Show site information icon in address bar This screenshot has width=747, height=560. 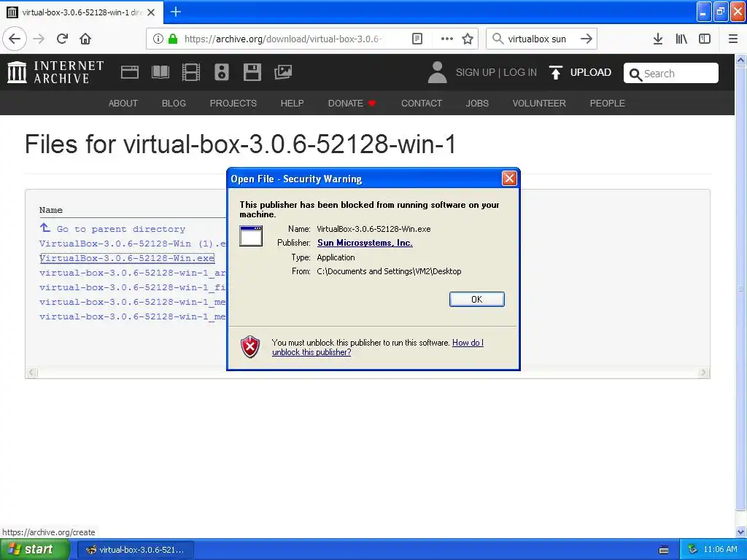pyautogui.click(x=158, y=39)
